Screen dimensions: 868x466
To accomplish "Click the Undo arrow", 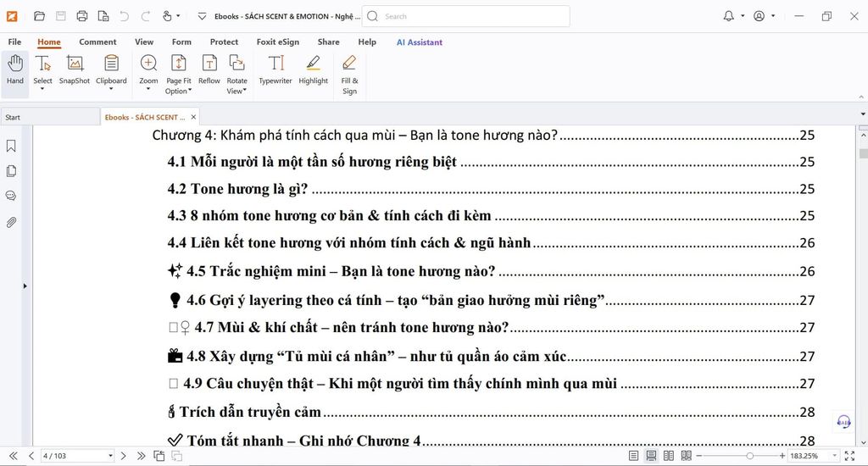I will click(x=125, y=16).
